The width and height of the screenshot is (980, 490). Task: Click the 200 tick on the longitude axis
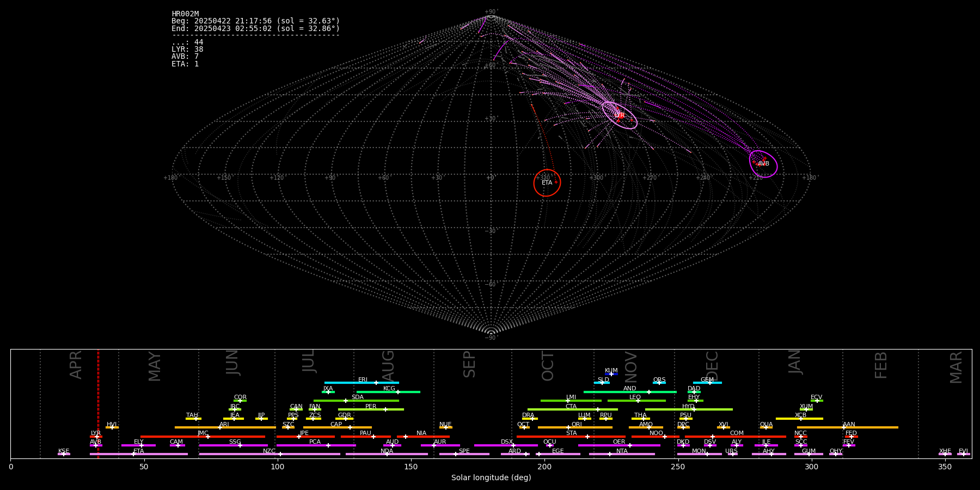[x=544, y=467]
